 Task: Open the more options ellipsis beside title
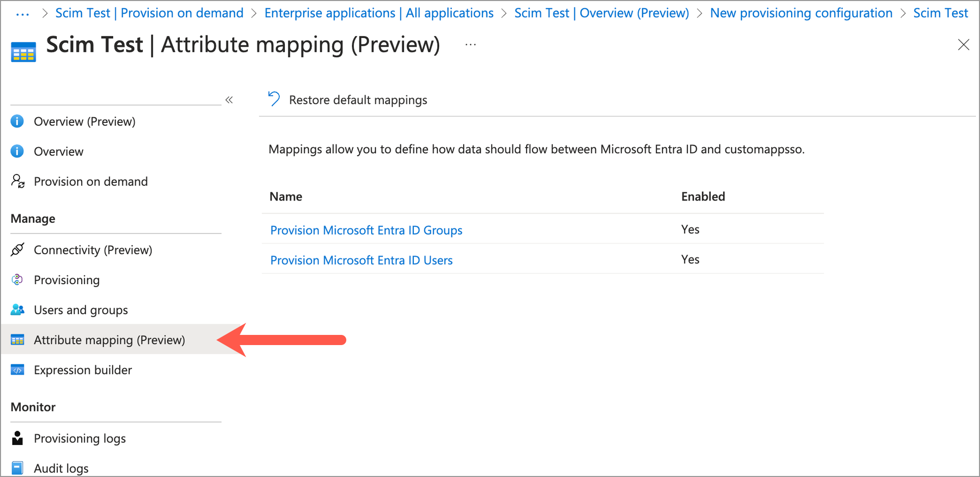click(471, 45)
